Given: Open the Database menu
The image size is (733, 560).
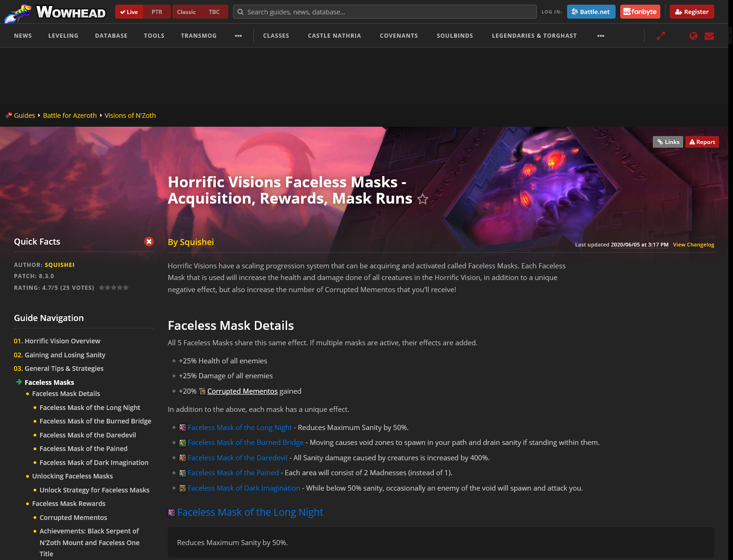Looking at the screenshot, I should point(111,36).
